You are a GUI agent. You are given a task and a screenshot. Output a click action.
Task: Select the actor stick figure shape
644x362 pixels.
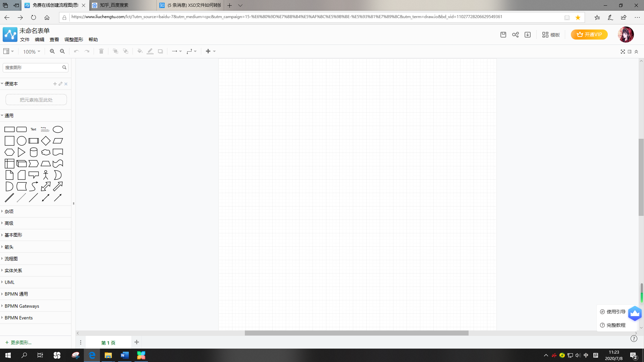[46, 175]
